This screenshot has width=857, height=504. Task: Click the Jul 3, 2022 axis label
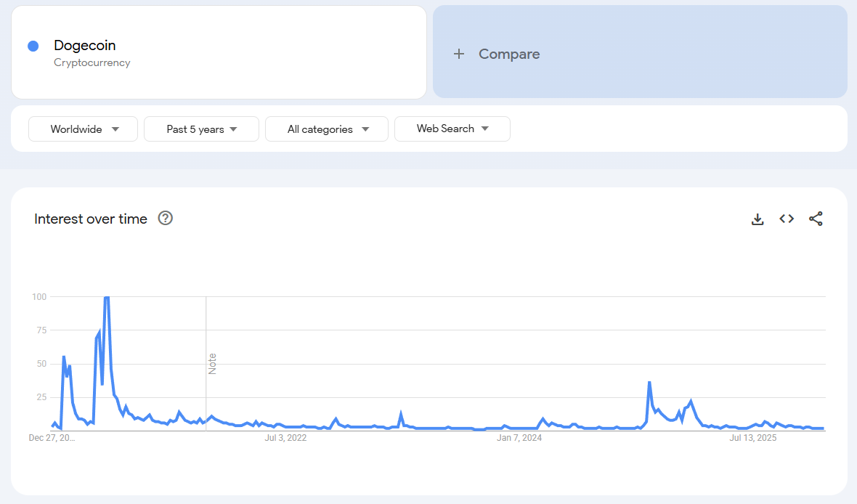[x=285, y=437]
